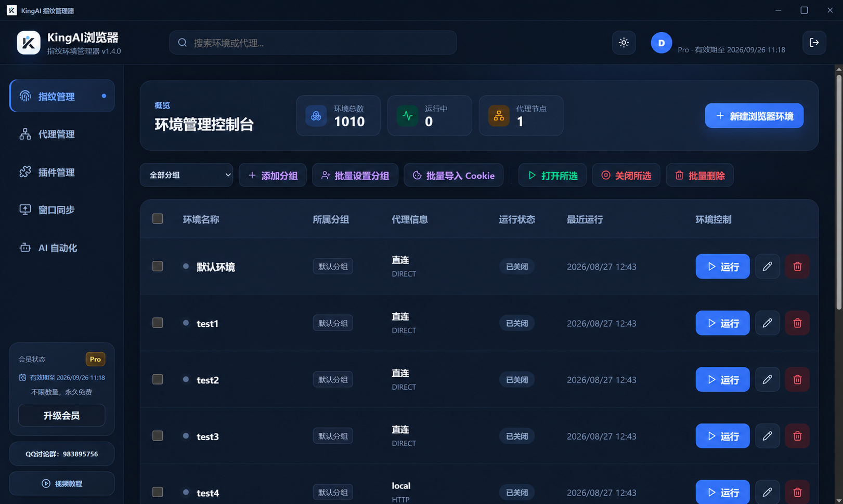Click the 环境名称 column header
843x504 pixels.
coord(201,219)
